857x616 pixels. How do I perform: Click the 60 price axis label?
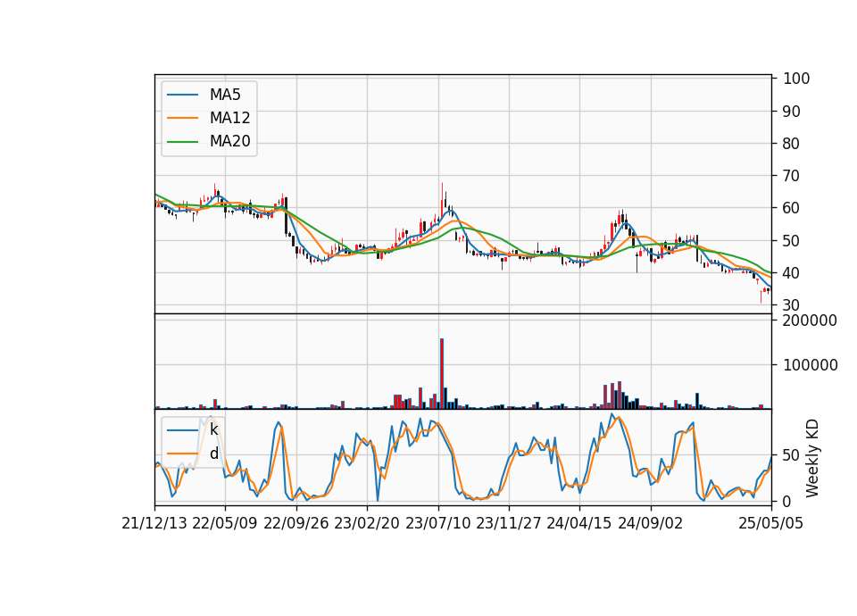click(x=792, y=208)
